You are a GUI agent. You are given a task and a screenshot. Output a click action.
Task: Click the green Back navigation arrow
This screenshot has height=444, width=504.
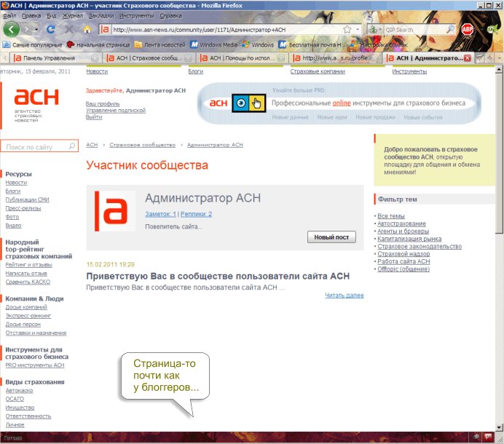(x=12, y=29)
